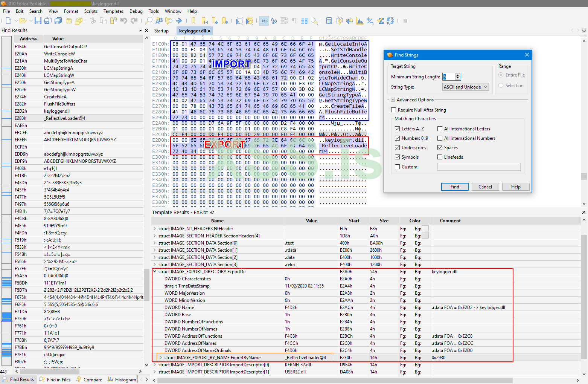
Task: Click the Bg color swatch for NtHeader
Action: pos(425,229)
